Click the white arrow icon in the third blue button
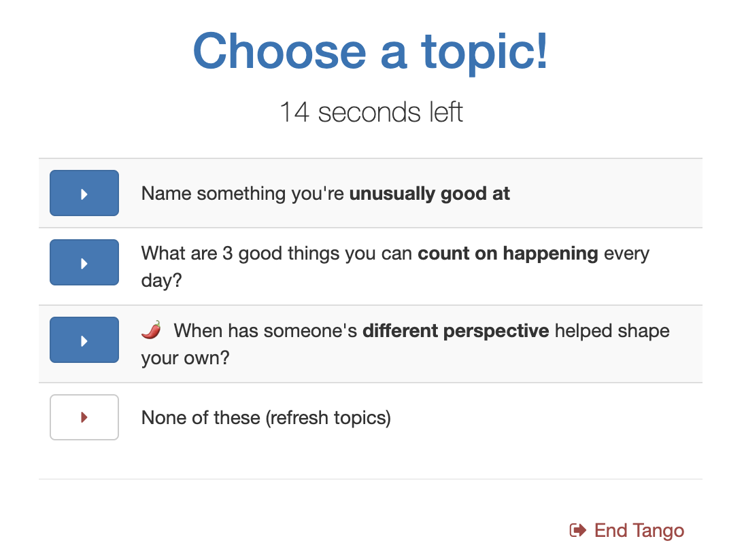The height and width of the screenshot is (560, 744). point(84,341)
